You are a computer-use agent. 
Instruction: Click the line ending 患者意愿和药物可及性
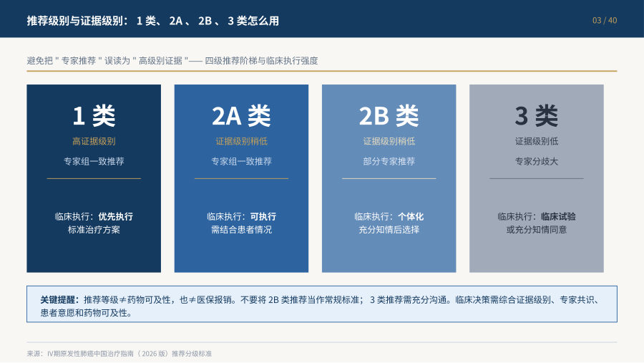pyautogui.click(x=87, y=313)
